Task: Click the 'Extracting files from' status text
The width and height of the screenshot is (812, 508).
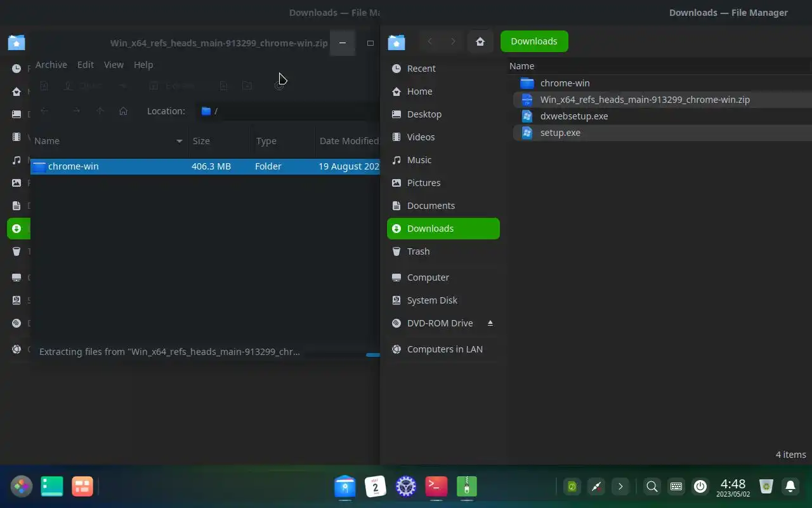Action: coord(169,351)
